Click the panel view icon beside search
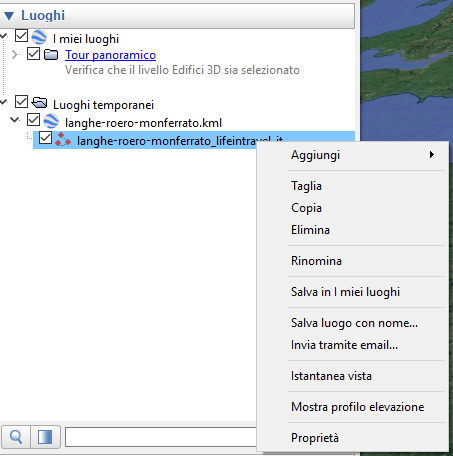The image size is (453, 456). [45, 437]
